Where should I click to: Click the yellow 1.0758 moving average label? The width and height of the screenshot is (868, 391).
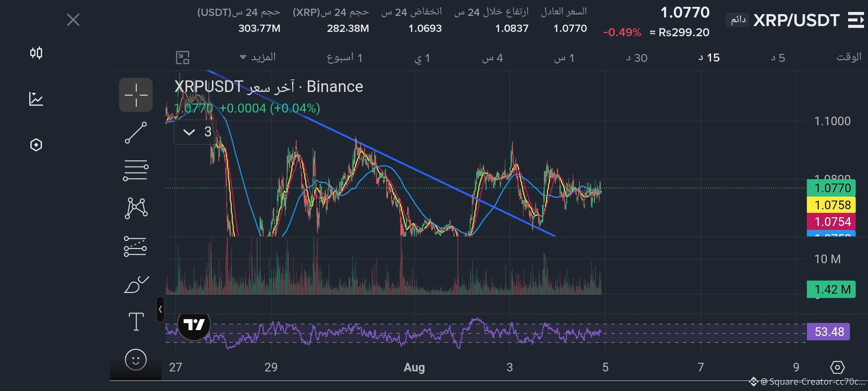pos(831,205)
